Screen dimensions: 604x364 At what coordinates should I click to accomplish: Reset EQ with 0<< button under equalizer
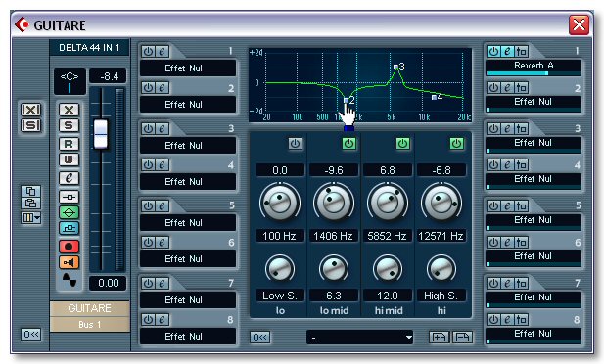click(x=260, y=338)
